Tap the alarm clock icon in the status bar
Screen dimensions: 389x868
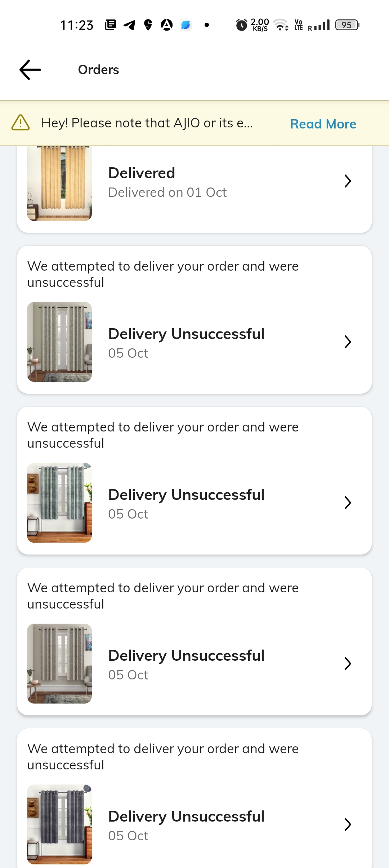(241, 25)
